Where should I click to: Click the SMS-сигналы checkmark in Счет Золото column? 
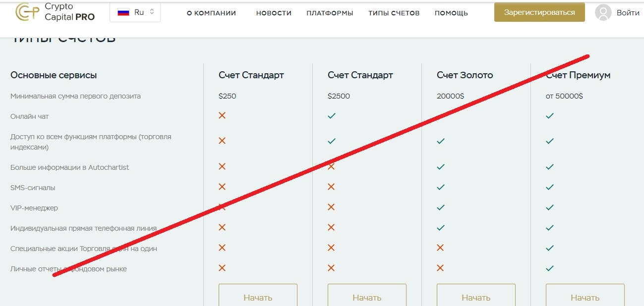(x=440, y=187)
